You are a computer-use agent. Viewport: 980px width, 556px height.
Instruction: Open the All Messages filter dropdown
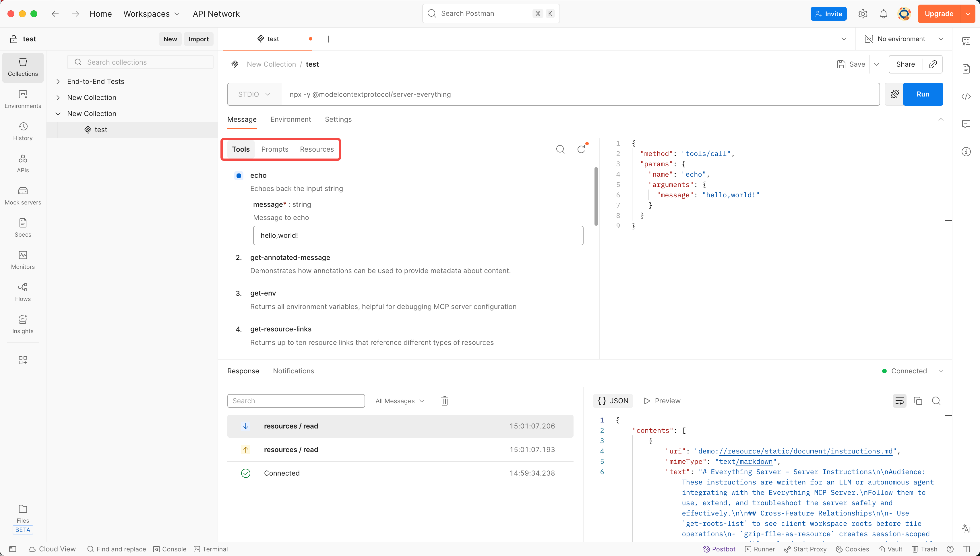coord(400,401)
